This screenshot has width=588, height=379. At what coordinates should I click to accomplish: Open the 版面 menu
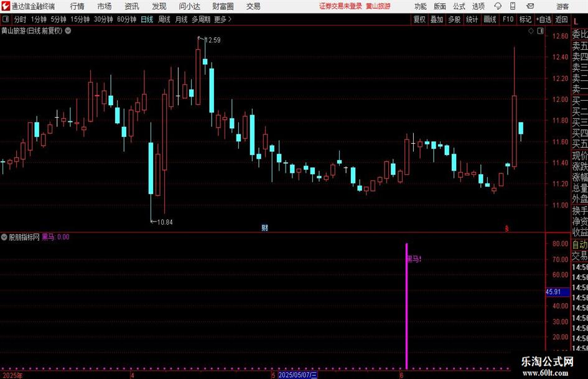tap(439, 6)
